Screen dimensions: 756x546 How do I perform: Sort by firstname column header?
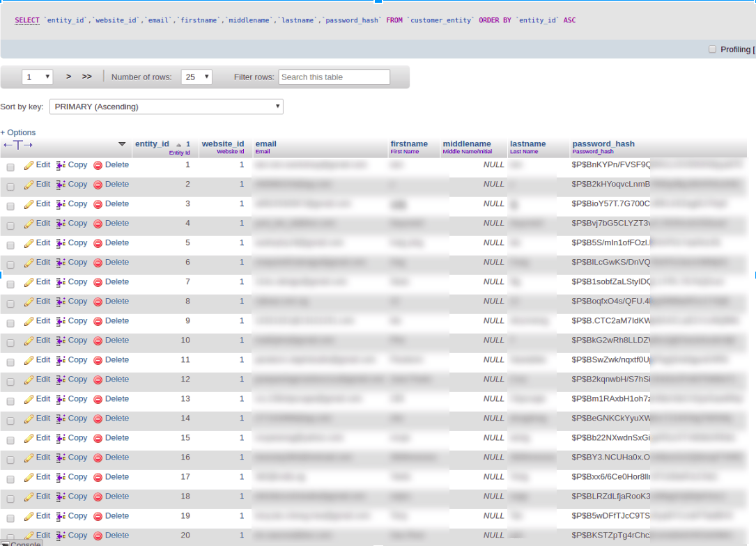point(409,143)
